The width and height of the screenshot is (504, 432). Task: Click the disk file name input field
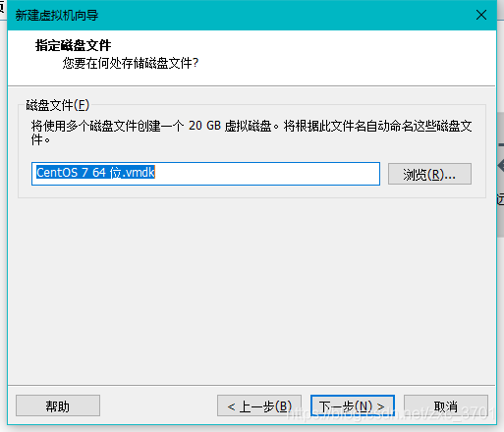[x=205, y=174]
